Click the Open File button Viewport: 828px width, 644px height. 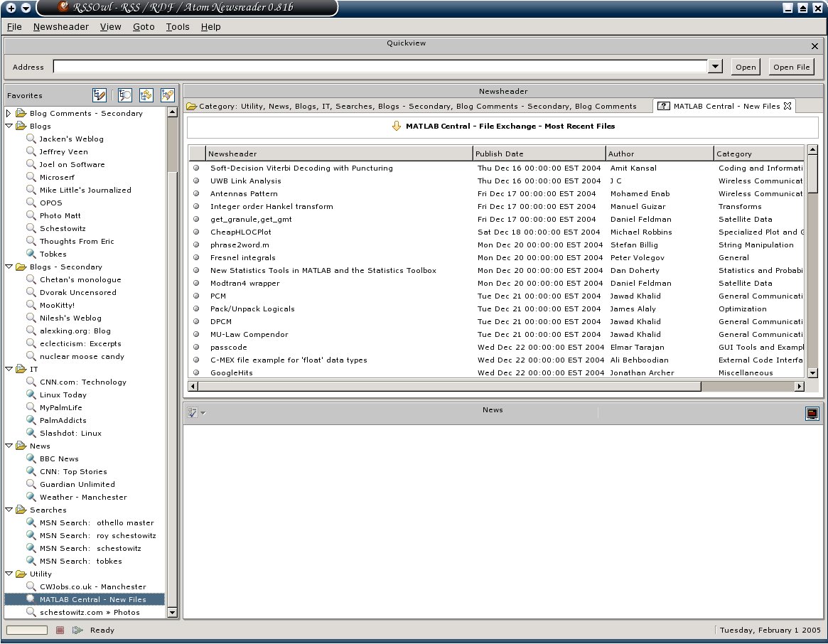[791, 67]
